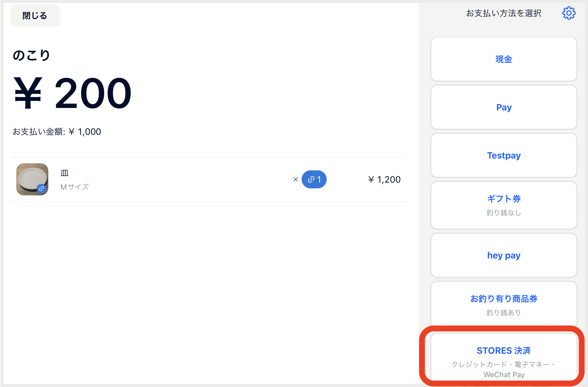The image size is (588, 387).
Task: Click the Mサイズ variant label
Action: point(75,187)
